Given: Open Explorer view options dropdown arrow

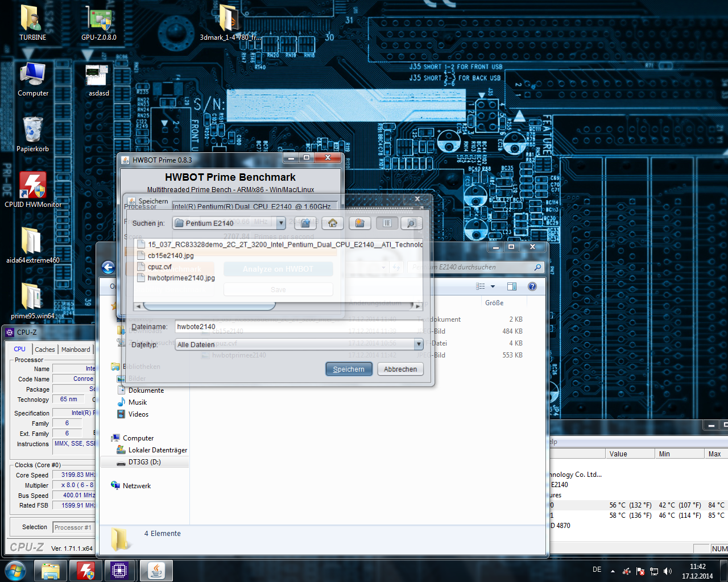Looking at the screenshot, I should pyautogui.click(x=493, y=286).
